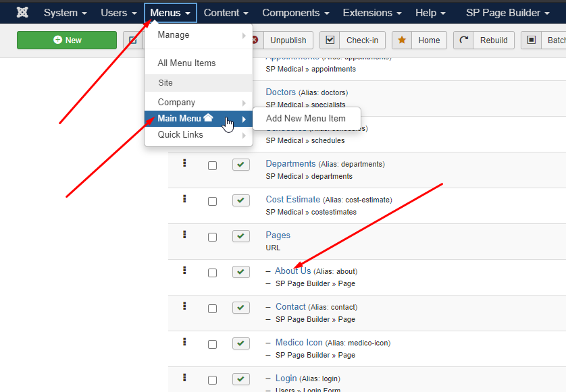Toggle published status of Departments
Screen dimensions: 566x392
pyautogui.click(x=240, y=165)
